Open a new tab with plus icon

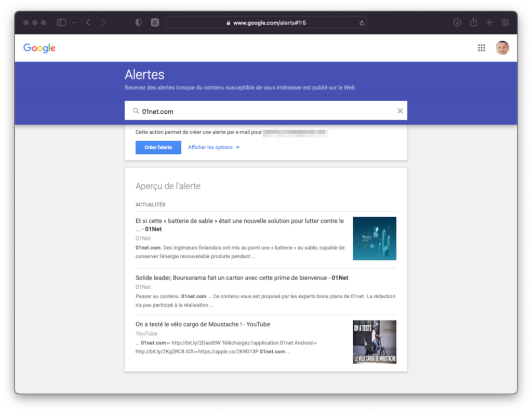pos(489,23)
